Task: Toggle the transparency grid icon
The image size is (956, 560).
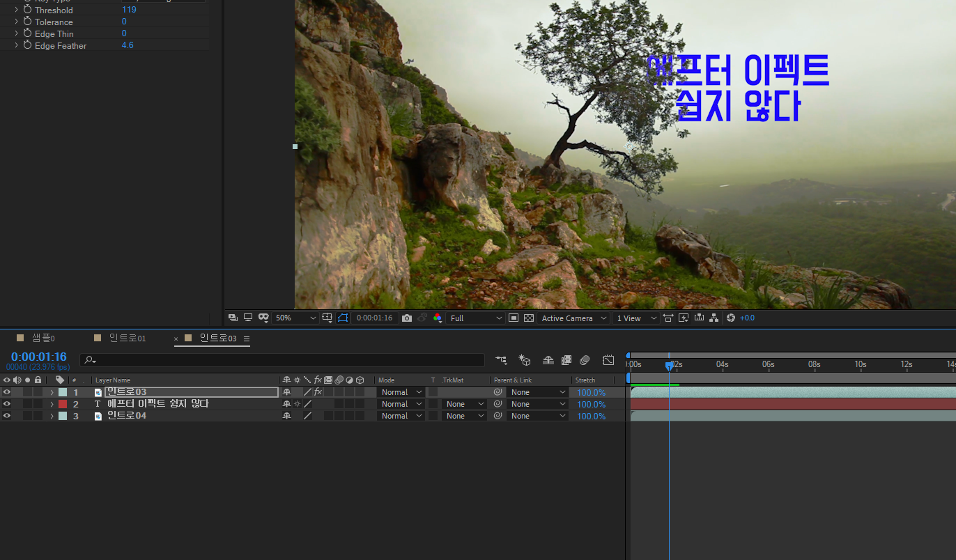Action: click(529, 318)
